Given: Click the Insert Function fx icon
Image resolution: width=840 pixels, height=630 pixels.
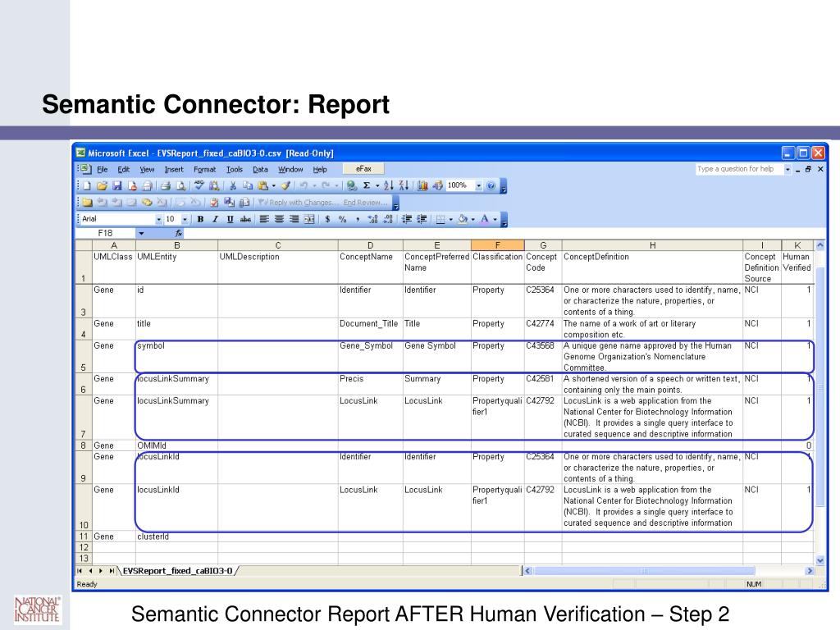Looking at the screenshot, I should [178, 234].
